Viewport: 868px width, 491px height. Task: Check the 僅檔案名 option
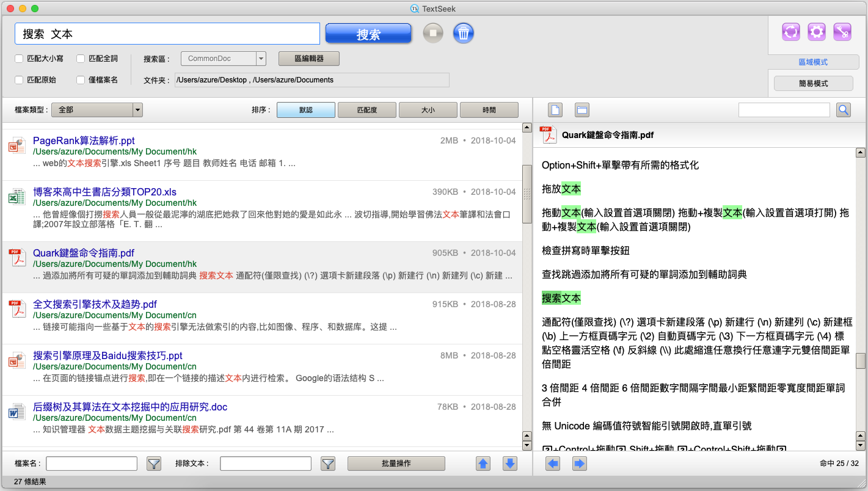point(81,80)
